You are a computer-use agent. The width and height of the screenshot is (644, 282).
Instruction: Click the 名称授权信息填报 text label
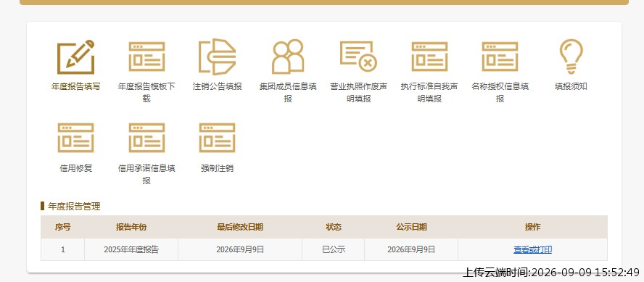[x=500, y=93]
